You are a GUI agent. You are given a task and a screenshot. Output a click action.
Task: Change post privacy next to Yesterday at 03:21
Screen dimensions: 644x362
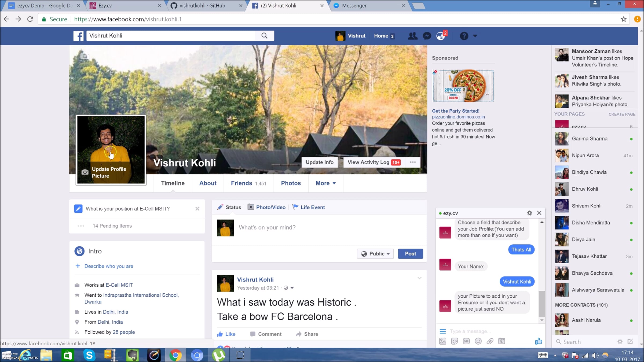point(289,288)
